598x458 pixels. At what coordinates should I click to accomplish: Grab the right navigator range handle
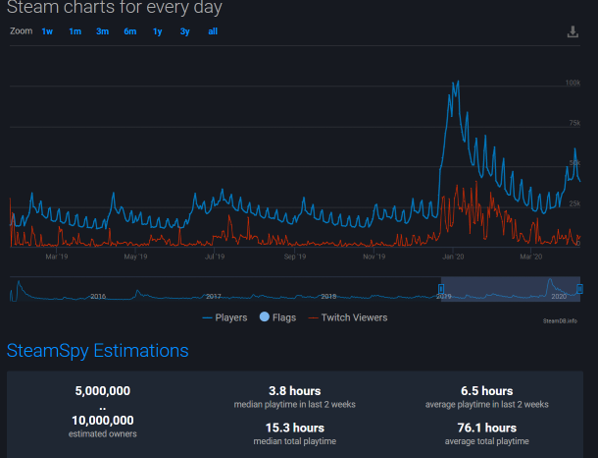click(580, 289)
